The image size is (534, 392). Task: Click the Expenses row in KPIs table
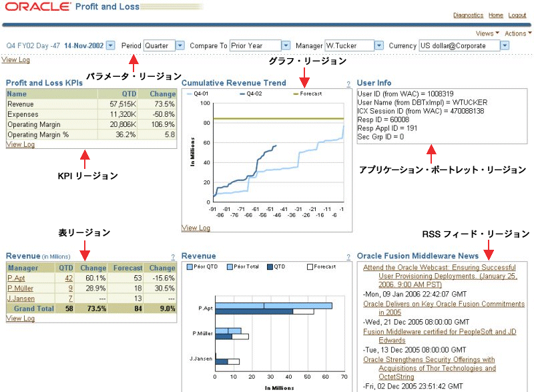coord(91,114)
